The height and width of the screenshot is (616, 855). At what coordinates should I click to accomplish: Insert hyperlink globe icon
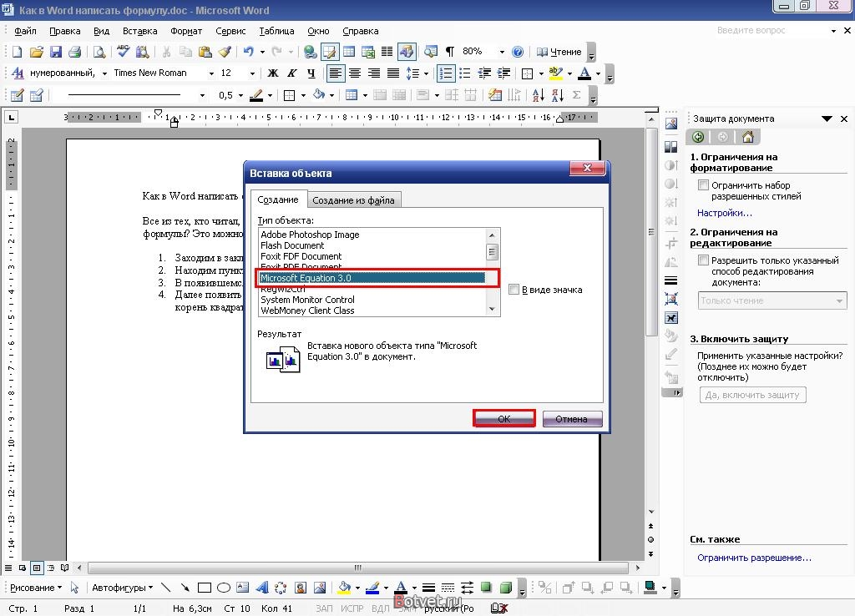(x=311, y=52)
